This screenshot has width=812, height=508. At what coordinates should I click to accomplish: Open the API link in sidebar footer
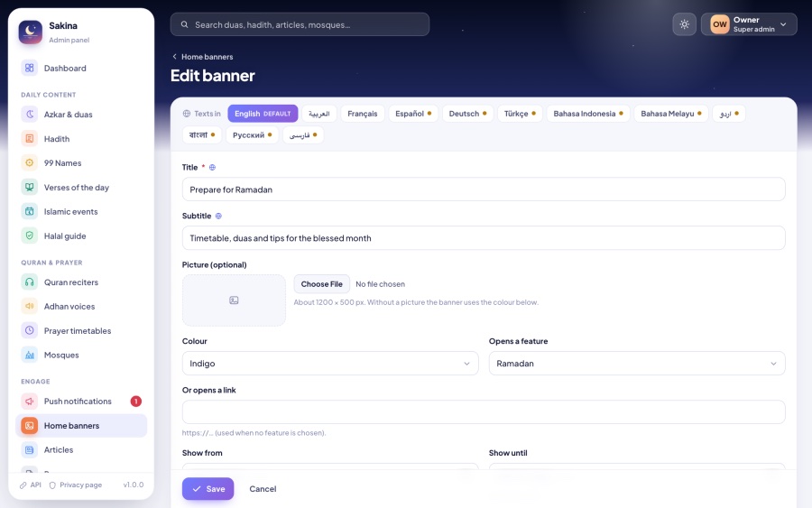click(x=31, y=485)
